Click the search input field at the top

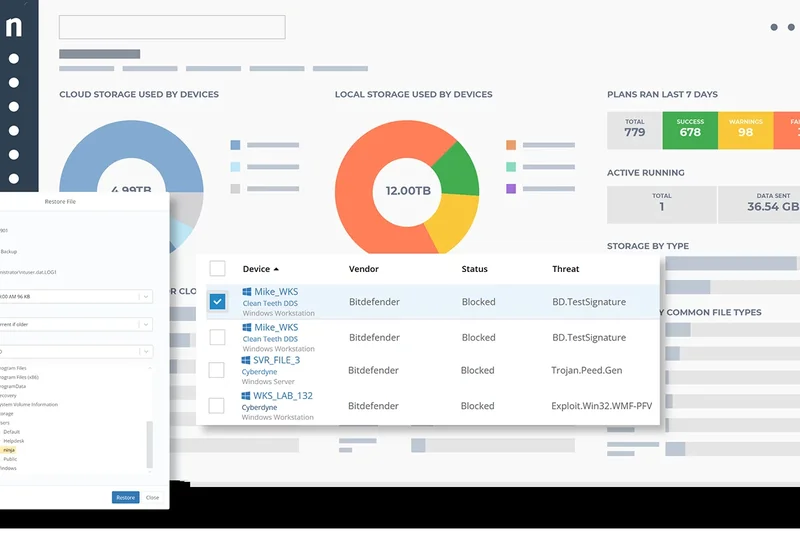pyautogui.click(x=172, y=27)
